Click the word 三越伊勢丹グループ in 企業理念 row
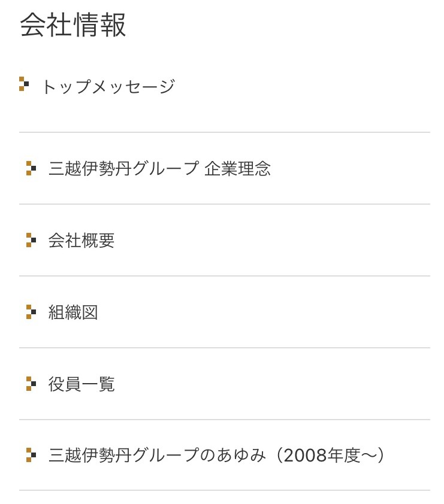The height and width of the screenshot is (504, 444). click(x=124, y=168)
